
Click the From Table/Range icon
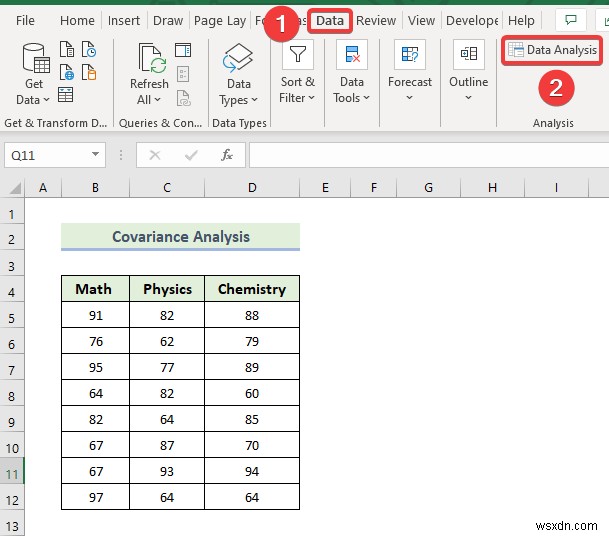click(66, 94)
